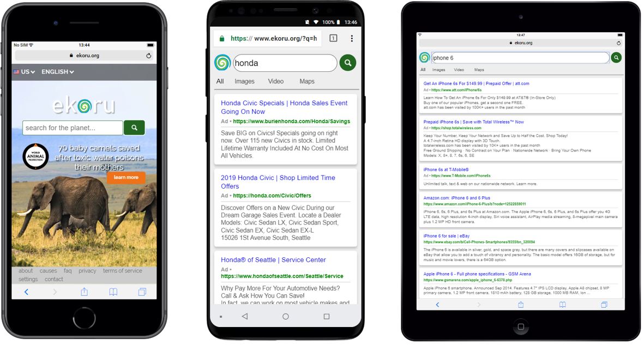Tap Android recent apps square button
Viewport: 644px width, 345px height.
327,316
